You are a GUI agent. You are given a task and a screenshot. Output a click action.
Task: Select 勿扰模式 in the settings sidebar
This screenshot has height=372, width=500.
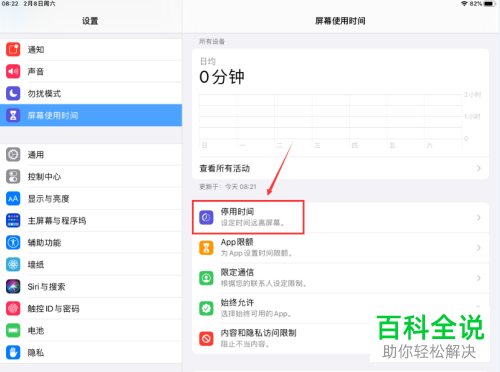[x=91, y=93]
